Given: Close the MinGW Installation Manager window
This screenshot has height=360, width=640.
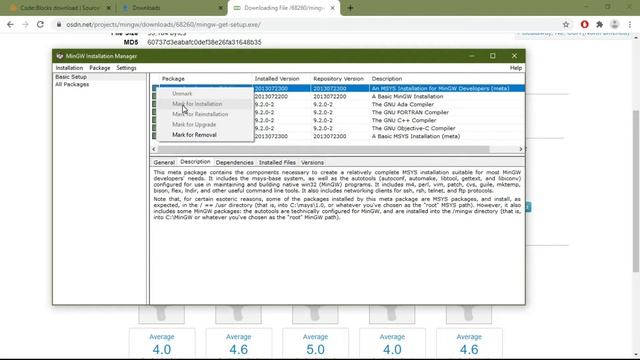Looking at the screenshot, I should (514, 56).
